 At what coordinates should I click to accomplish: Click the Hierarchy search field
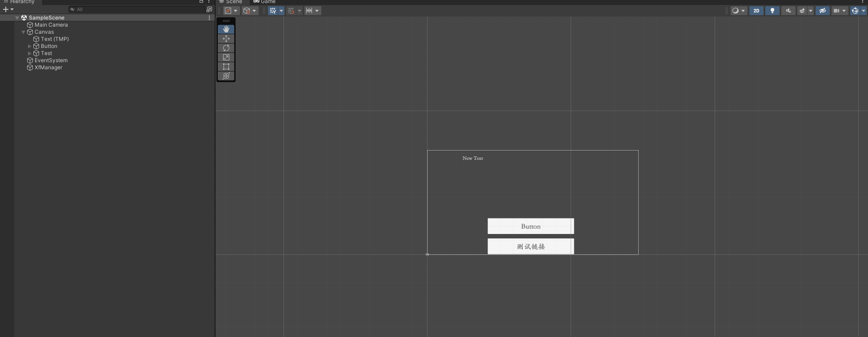137,9
